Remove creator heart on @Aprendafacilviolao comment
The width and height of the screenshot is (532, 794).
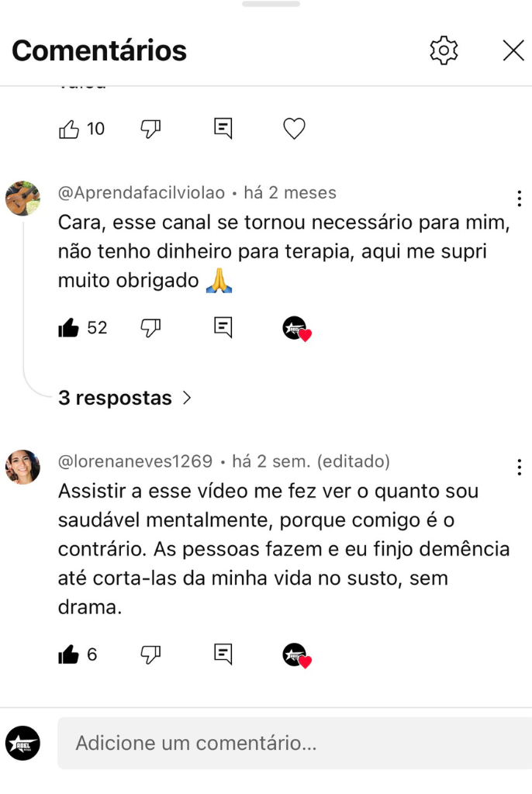tap(296, 330)
